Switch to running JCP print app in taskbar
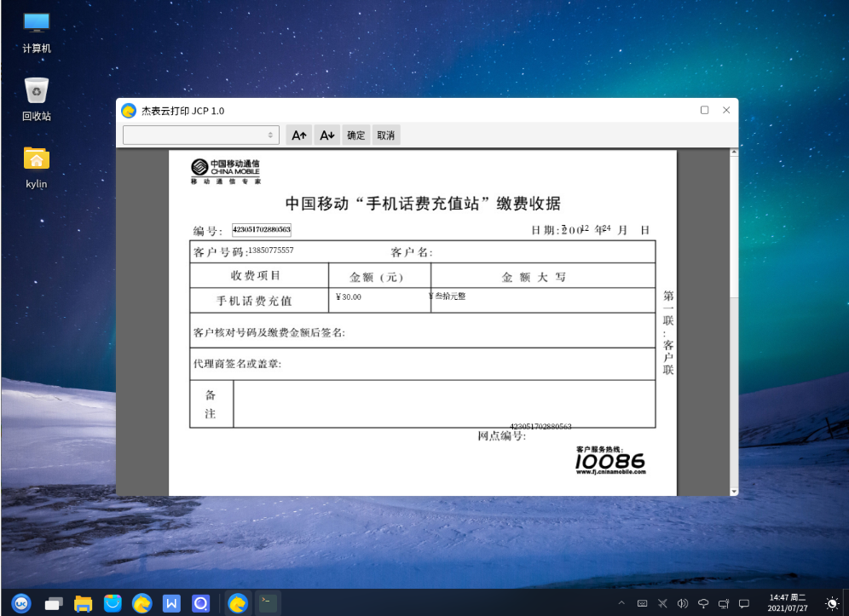849x616 pixels. [238, 603]
